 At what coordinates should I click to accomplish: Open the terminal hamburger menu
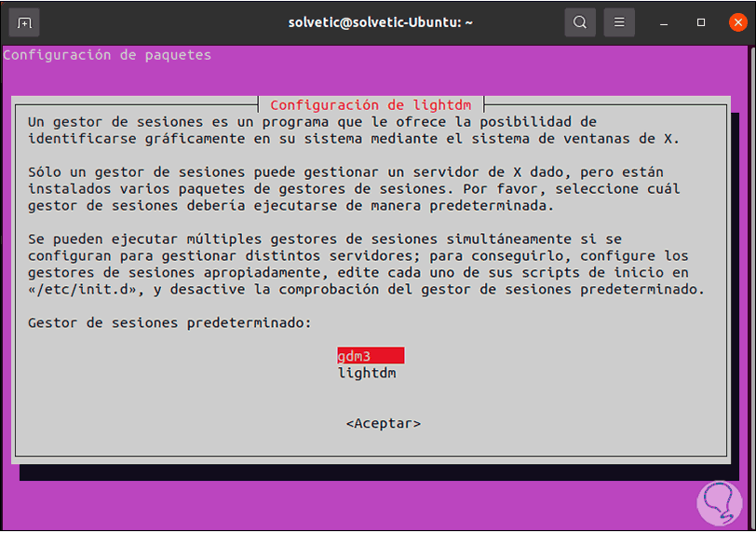(x=619, y=22)
